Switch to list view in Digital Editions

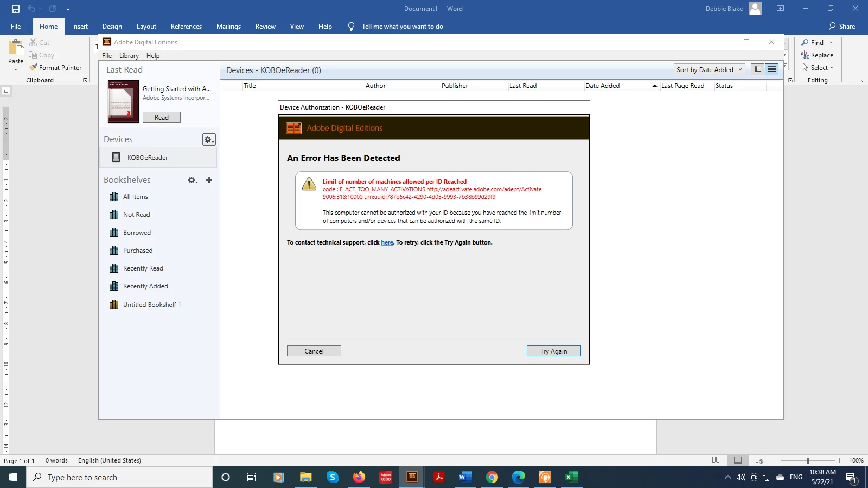click(771, 69)
